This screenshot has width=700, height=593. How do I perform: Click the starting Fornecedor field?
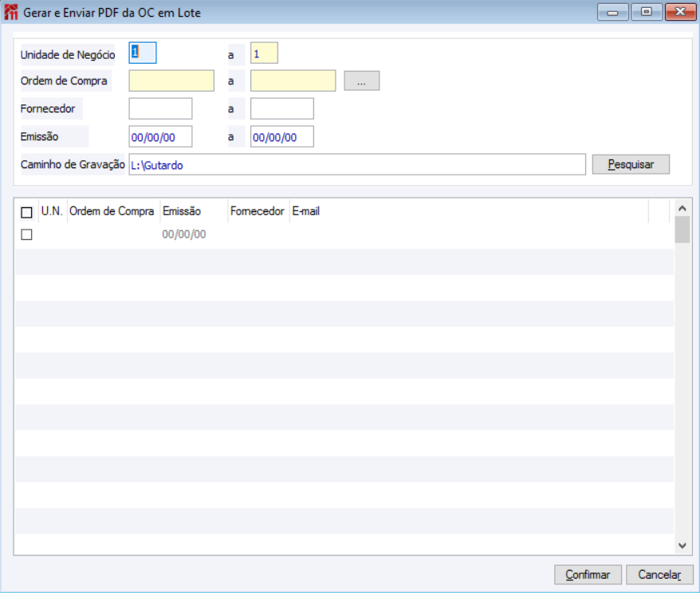(160, 108)
